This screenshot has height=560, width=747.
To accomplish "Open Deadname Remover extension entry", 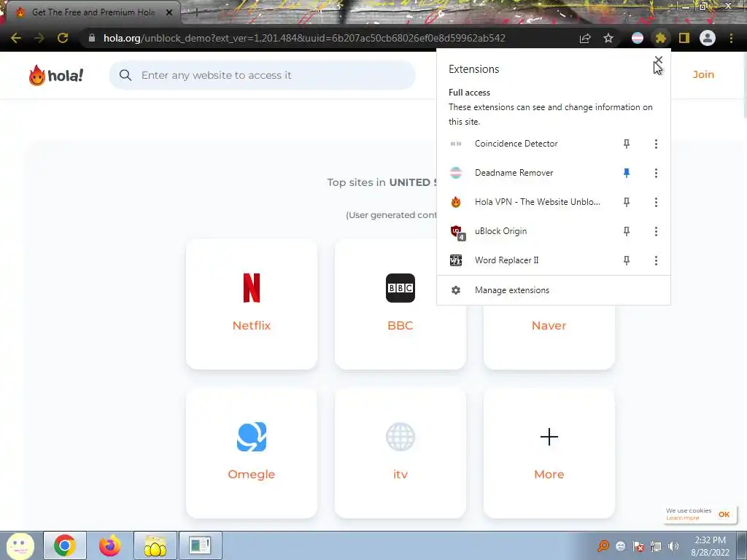I will tap(514, 173).
